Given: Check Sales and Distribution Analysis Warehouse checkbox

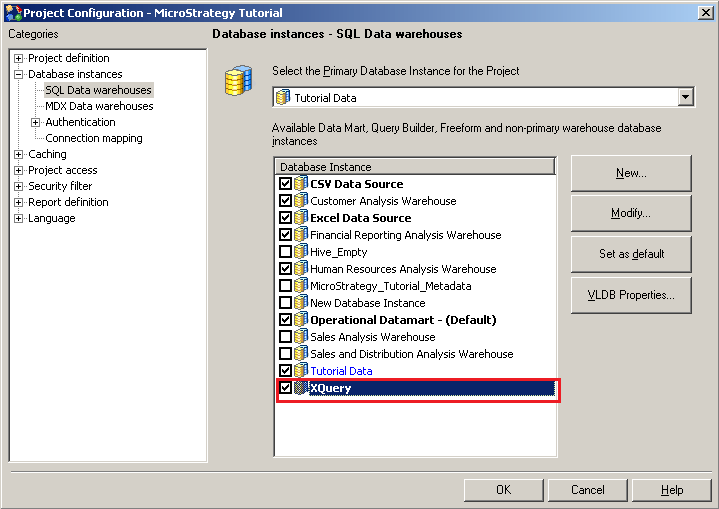Looking at the screenshot, I should [x=285, y=353].
